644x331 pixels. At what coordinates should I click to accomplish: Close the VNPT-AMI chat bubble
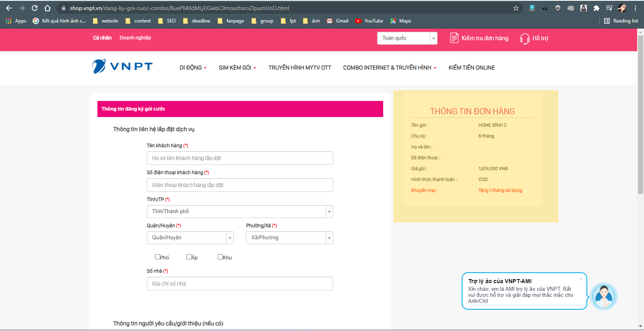tap(581, 279)
